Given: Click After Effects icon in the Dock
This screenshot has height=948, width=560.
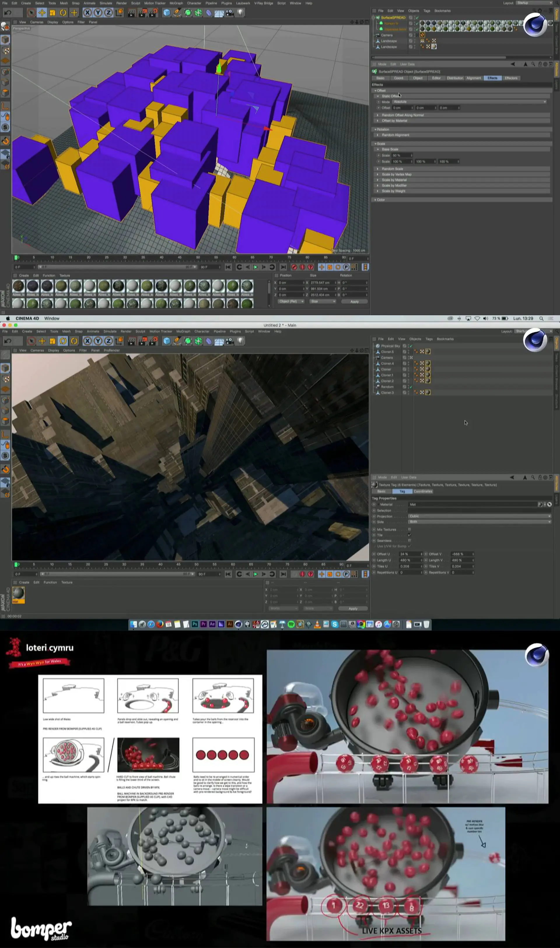Looking at the screenshot, I should (x=212, y=624).
